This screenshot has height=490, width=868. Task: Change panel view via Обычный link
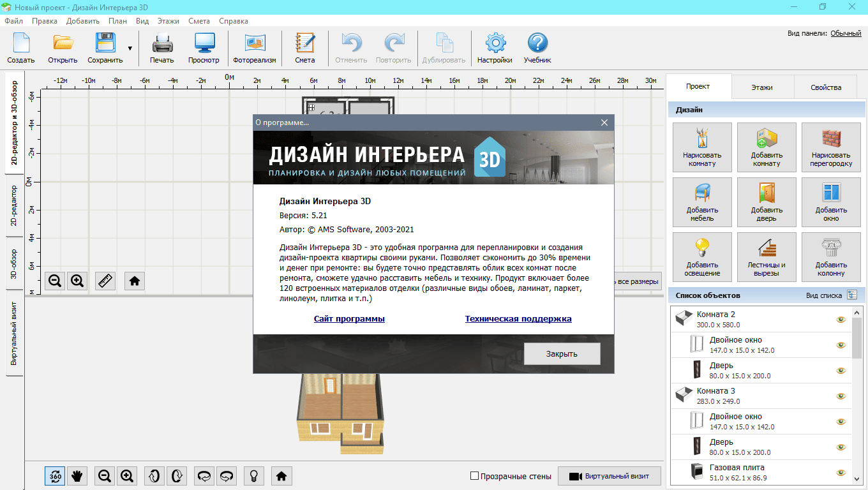(846, 33)
